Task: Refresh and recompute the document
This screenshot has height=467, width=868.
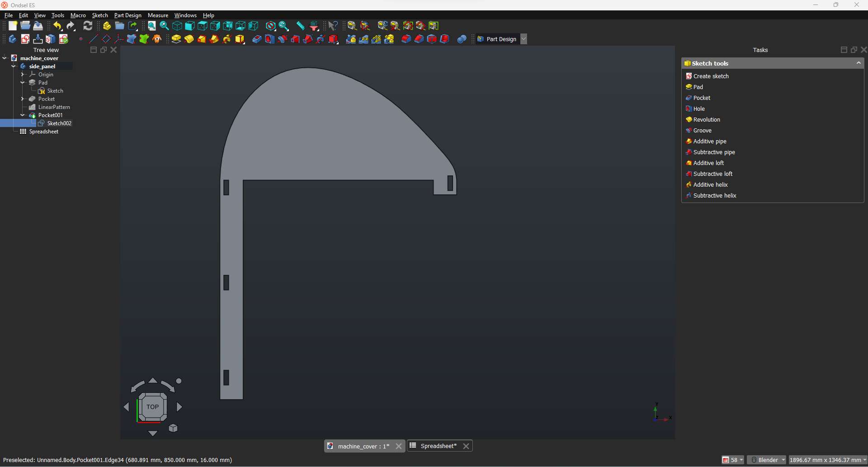Action: (x=88, y=26)
